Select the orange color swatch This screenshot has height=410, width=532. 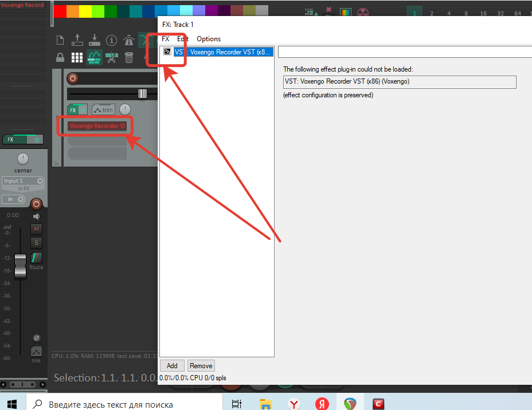coord(73,11)
